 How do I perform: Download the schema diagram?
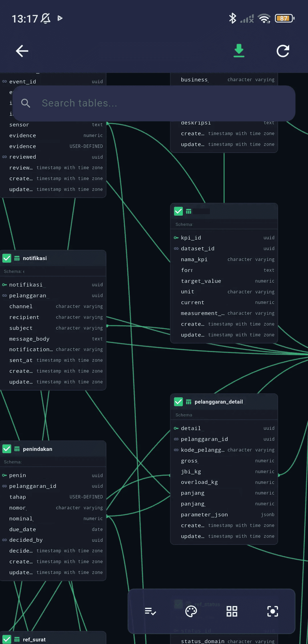click(239, 51)
